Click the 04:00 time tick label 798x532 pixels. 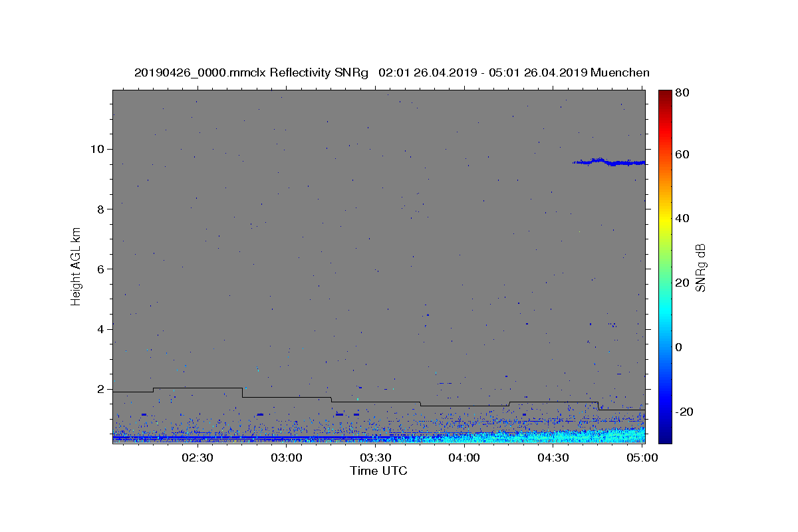464,458
